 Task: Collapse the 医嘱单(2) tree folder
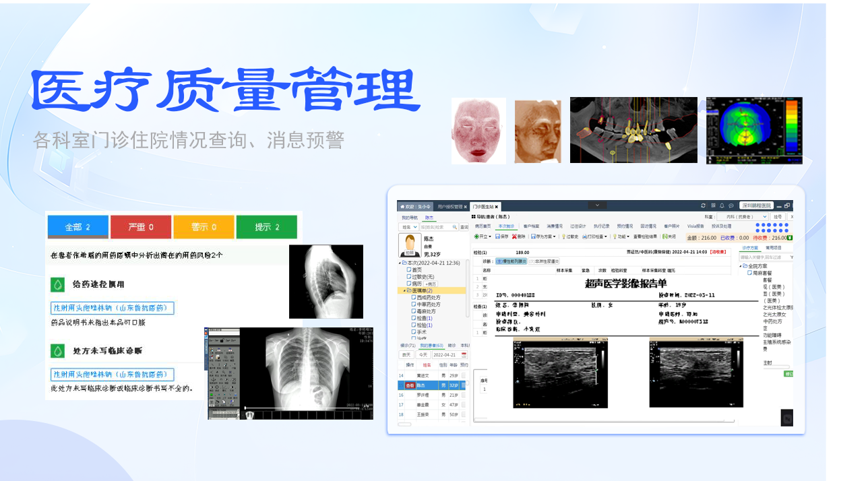(x=403, y=290)
